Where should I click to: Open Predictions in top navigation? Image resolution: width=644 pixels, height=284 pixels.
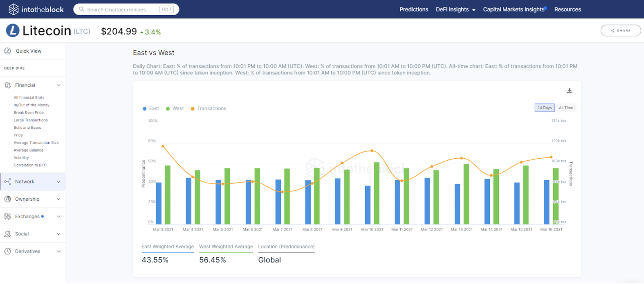pyautogui.click(x=414, y=10)
